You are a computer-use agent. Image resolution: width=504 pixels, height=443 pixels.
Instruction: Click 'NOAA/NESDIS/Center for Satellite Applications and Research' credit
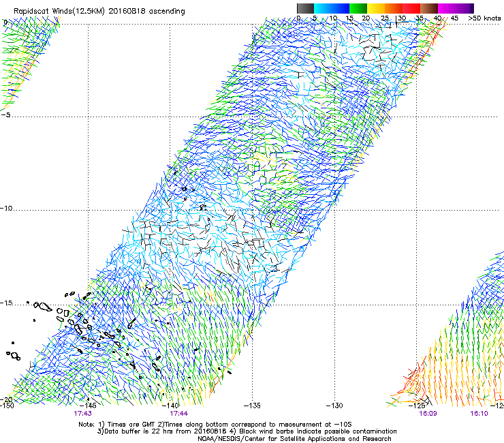coord(294,439)
